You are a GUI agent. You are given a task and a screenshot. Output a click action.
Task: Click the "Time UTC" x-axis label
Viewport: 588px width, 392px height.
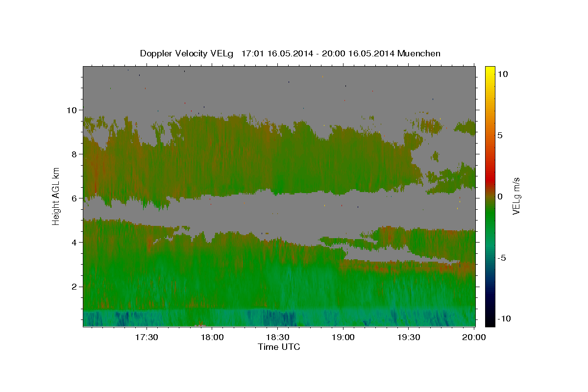tap(279, 347)
